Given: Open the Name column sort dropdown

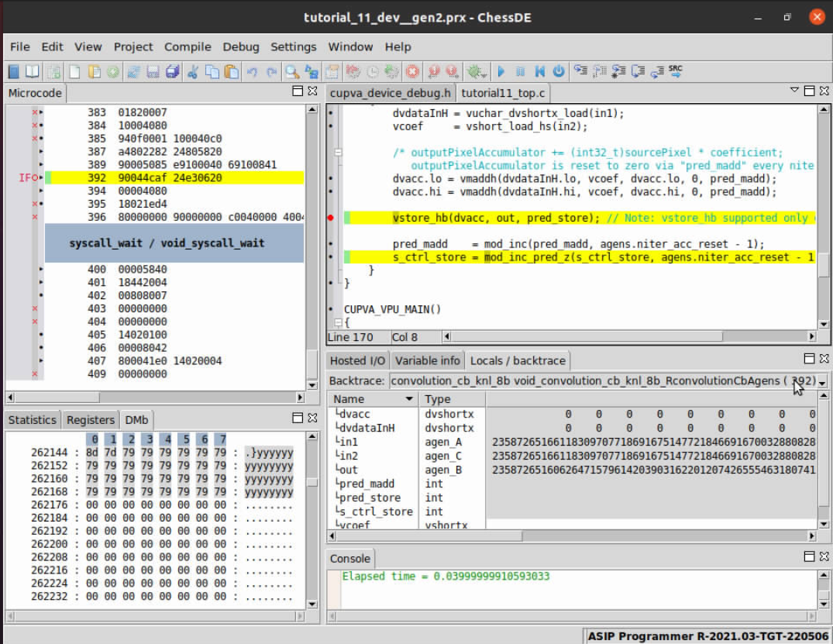Looking at the screenshot, I should 409,399.
